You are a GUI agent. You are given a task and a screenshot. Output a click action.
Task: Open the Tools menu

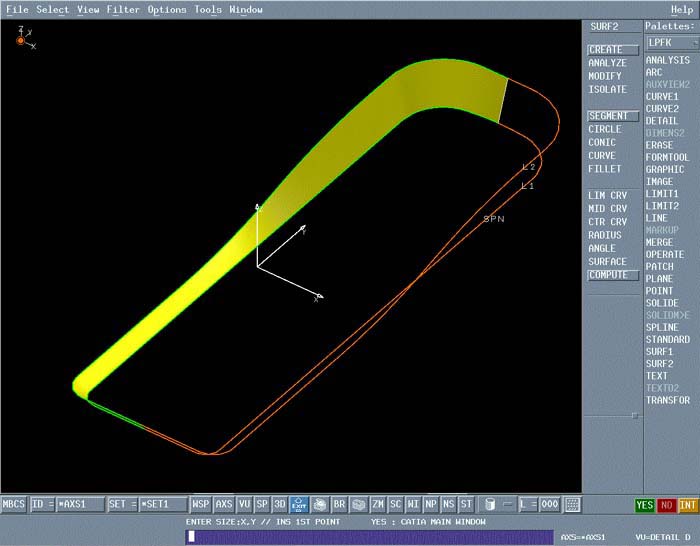[208, 10]
